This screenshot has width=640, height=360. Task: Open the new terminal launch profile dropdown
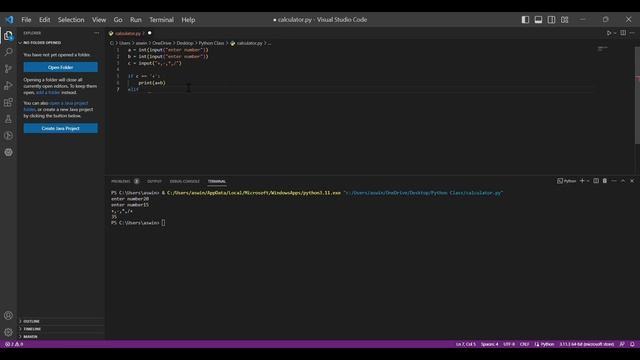(588, 181)
